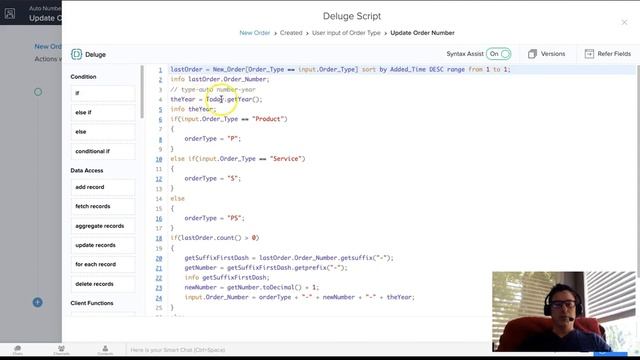Insert a 'conditional if' statement

103,151
